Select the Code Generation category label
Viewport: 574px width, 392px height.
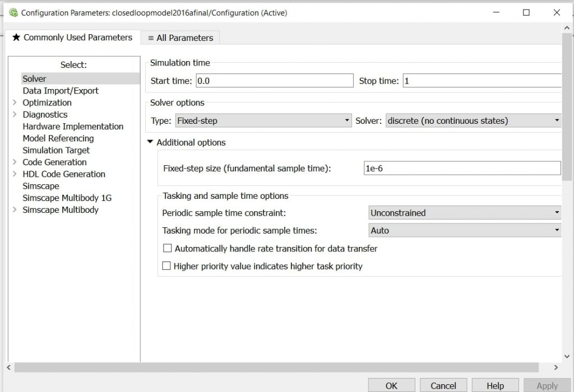54,162
